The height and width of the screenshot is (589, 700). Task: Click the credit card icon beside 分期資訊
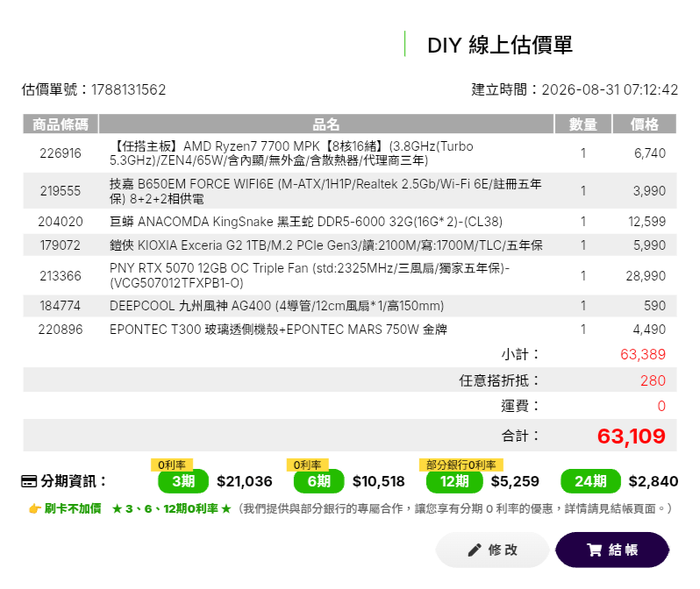coord(29,481)
